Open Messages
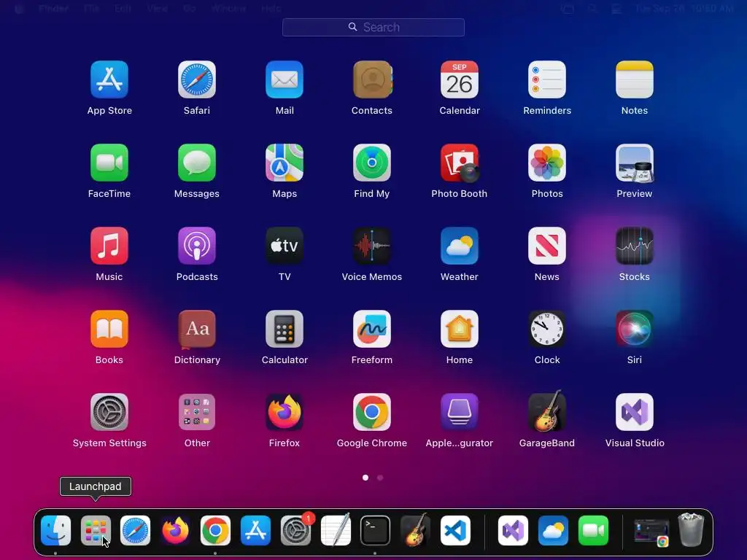The width and height of the screenshot is (747, 560). (197, 163)
